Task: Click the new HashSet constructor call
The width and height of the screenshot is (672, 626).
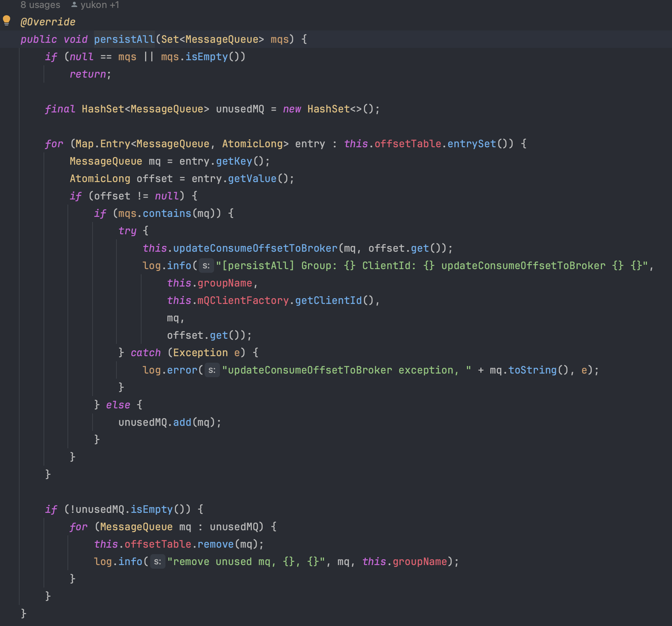Action: click(x=328, y=109)
